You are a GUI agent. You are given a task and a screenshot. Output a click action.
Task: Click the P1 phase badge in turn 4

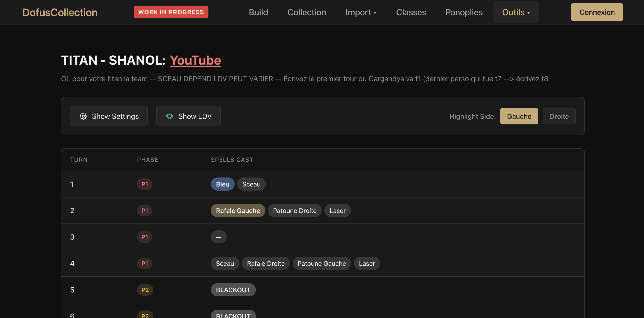[144, 263]
